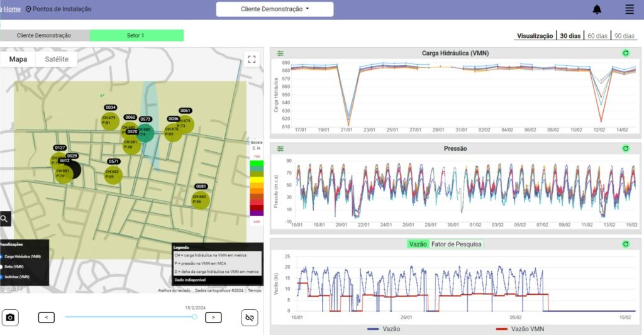Click the date slider handle

point(195,317)
